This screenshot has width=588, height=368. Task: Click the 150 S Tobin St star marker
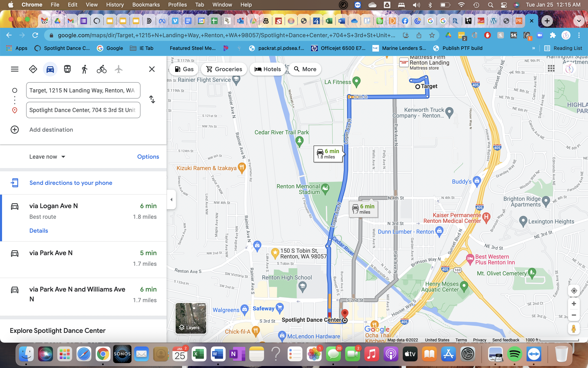click(275, 254)
